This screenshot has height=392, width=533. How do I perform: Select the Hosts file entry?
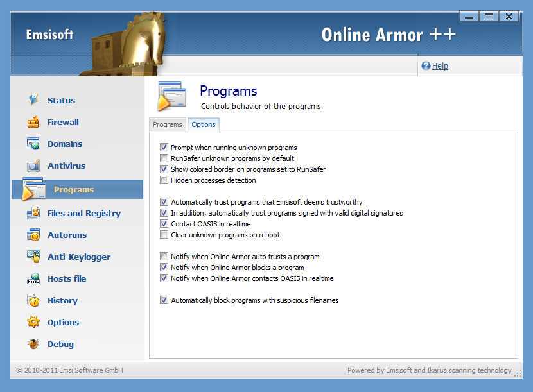pos(67,279)
